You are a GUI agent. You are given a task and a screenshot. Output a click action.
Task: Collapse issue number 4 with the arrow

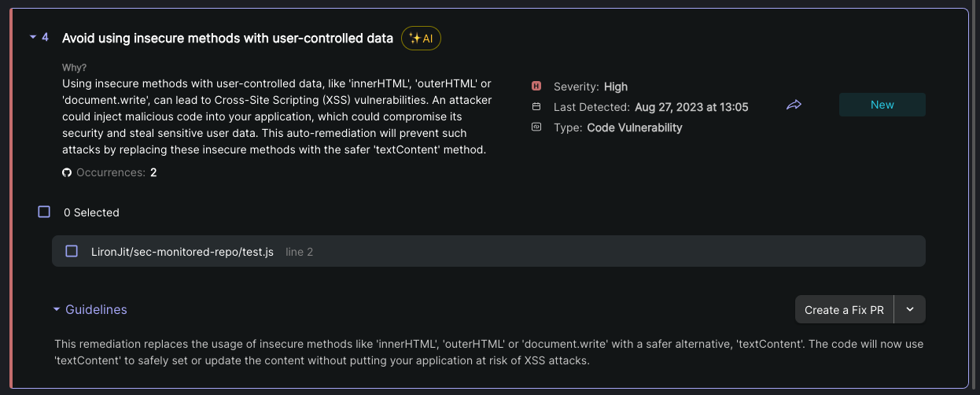point(33,37)
